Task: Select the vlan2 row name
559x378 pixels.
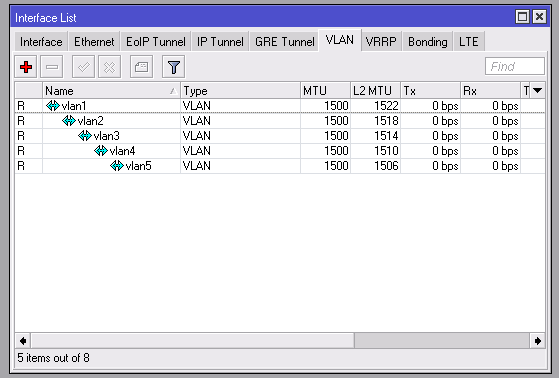Action: (91, 121)
